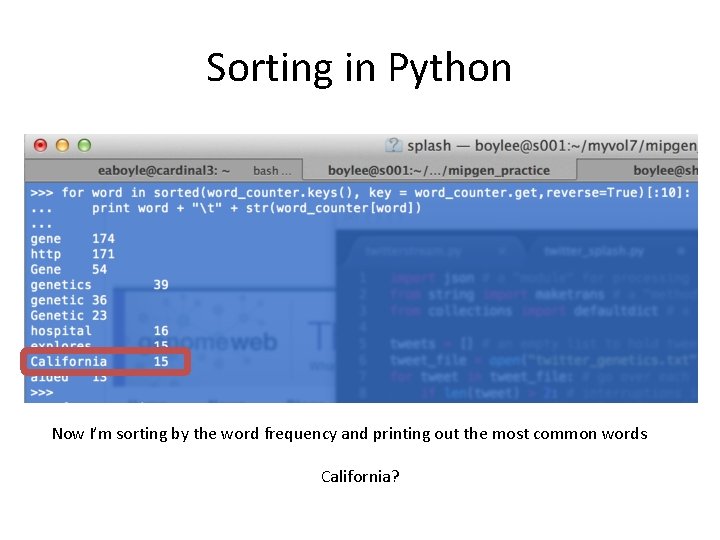This screenshot has width=720, height=540.
Task: Switch to the eaboyle@cardinal3 bash tab
Action: pos(163,170)
